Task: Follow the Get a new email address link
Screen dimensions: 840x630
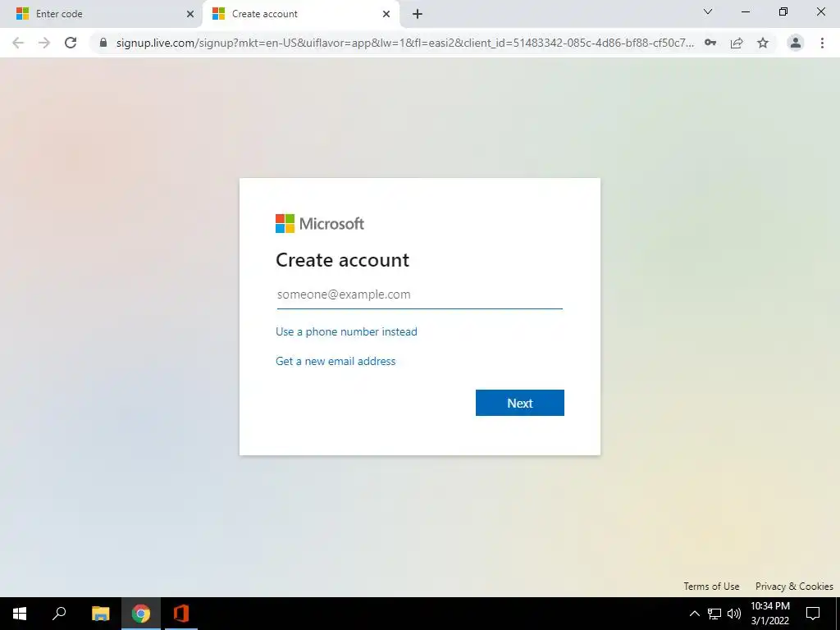Action: 336,361
